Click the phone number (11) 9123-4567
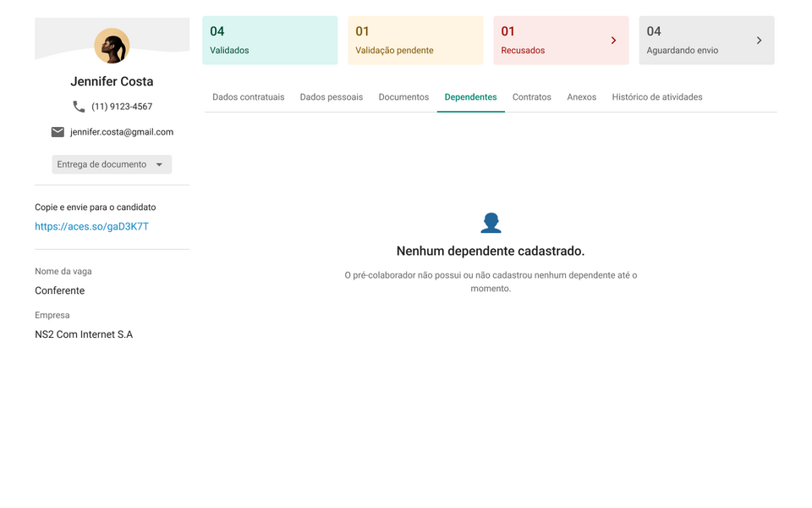812x508 pixels. [122, 107]
